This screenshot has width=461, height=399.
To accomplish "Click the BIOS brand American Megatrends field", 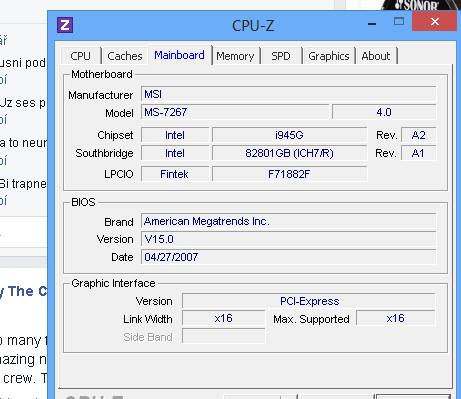I will tap(289, 221).
